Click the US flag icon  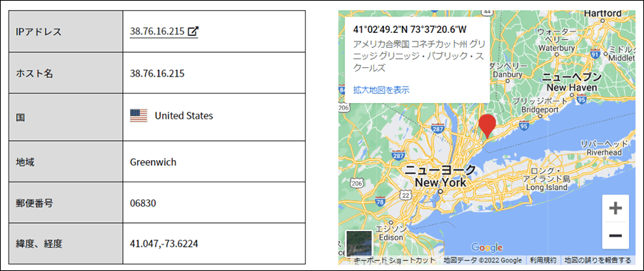139,116
